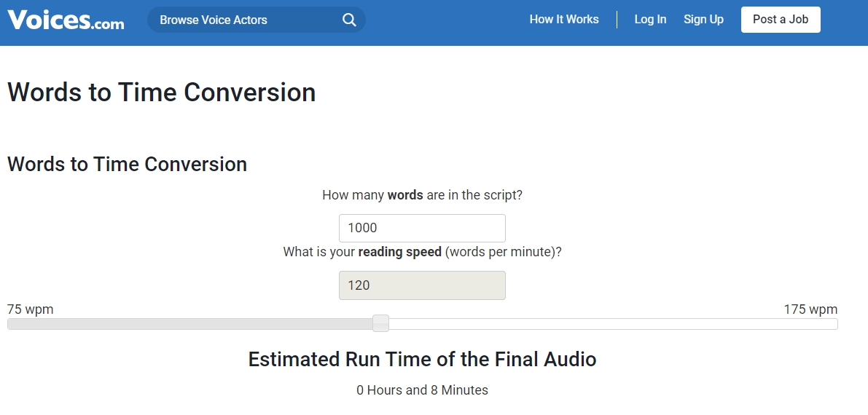The image size is (868, 415).
Task: Click the script word count field
Action: (x=422, y=228)
